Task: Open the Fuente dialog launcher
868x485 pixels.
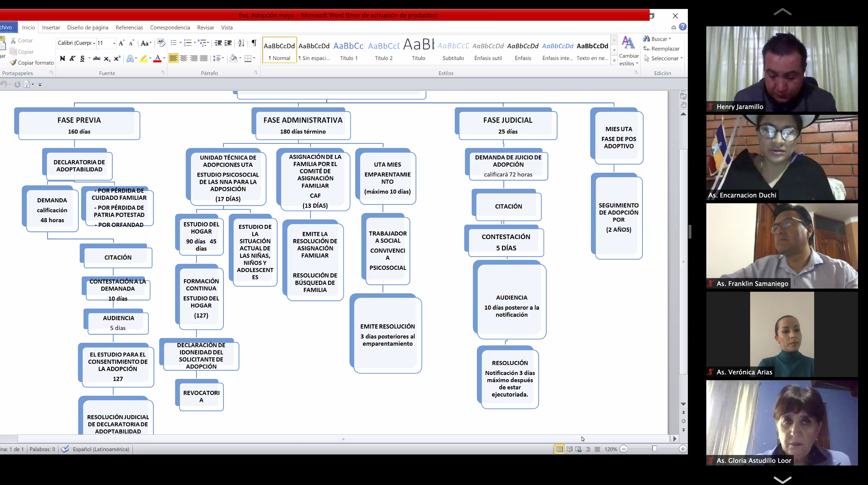Action: pyautogui.click(x=163, y=73)
